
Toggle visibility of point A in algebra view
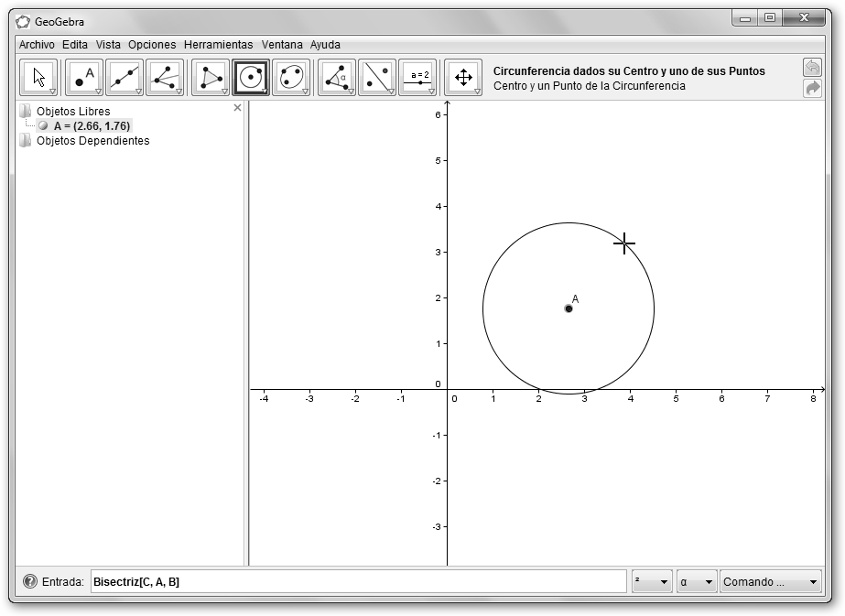coord(43,125)
